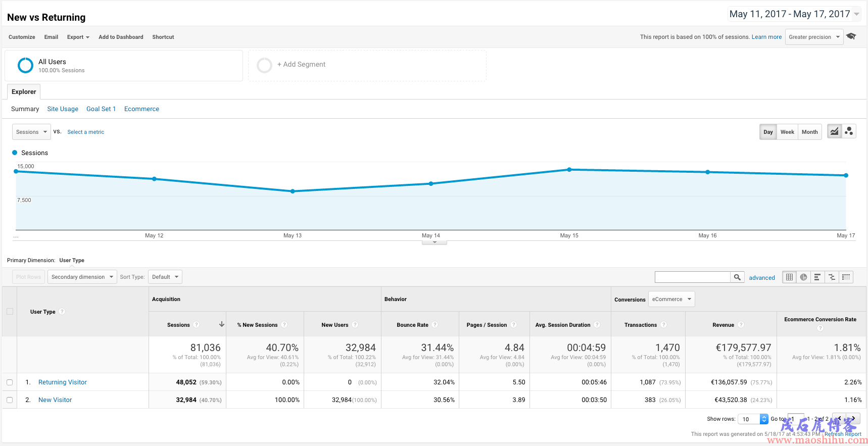Click Select a metric link
This screenshot has width=868, height=446.
[x=85, y=132]
